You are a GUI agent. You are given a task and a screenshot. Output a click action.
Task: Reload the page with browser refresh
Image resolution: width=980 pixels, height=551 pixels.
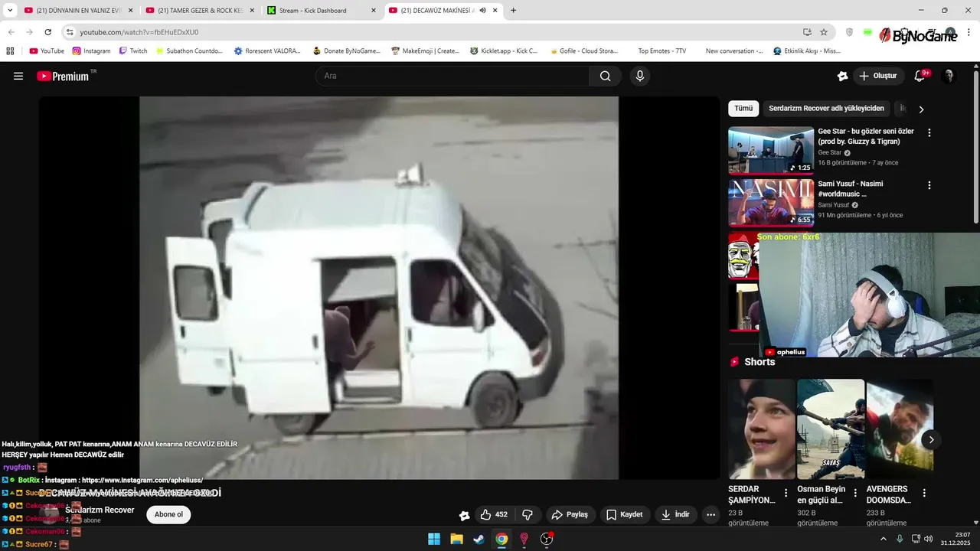(x=47, y=32)
